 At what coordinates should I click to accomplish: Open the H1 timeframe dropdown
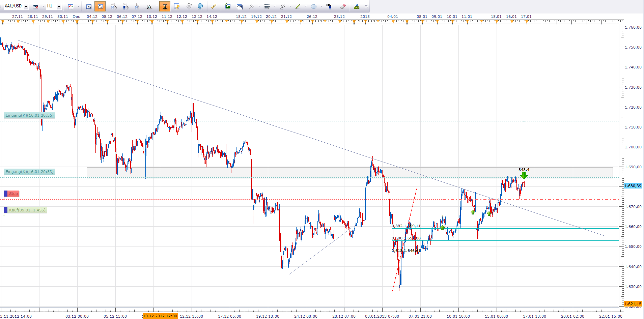pos(59,6)
